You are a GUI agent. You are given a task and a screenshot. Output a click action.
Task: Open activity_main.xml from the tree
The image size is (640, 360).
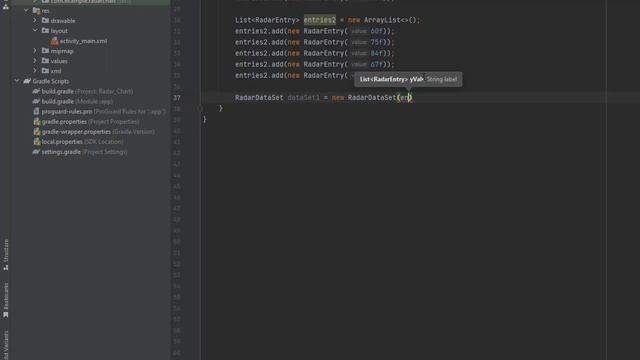click(x=83, y=41)
